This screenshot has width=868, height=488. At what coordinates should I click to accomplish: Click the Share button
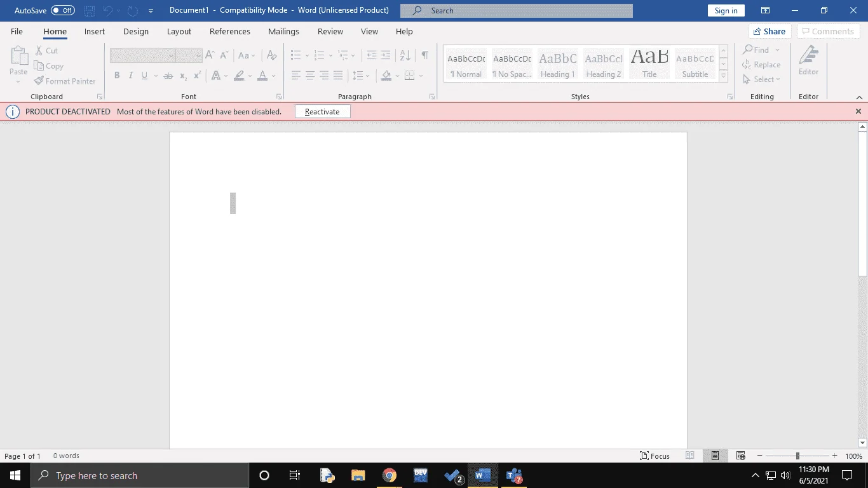769,31
